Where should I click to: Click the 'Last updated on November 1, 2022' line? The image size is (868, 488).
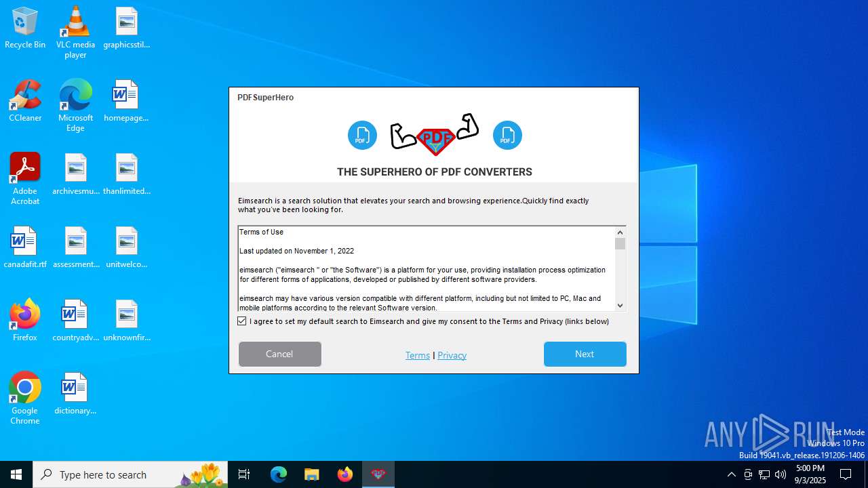pos(296,251)
